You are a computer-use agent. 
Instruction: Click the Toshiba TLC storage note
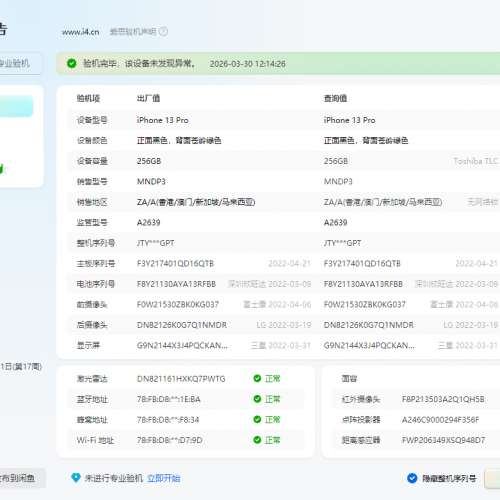point(476,161)
